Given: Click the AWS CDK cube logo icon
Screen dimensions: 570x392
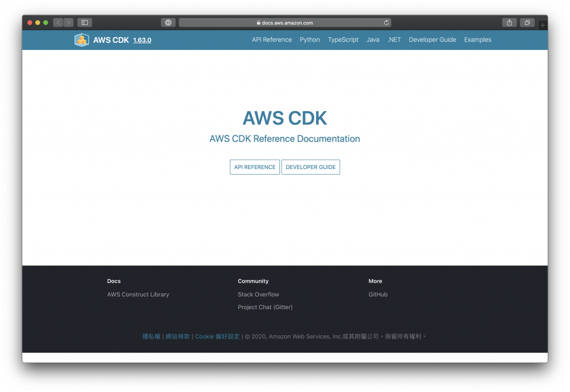Looking at the screenshot, I should 82,40.
